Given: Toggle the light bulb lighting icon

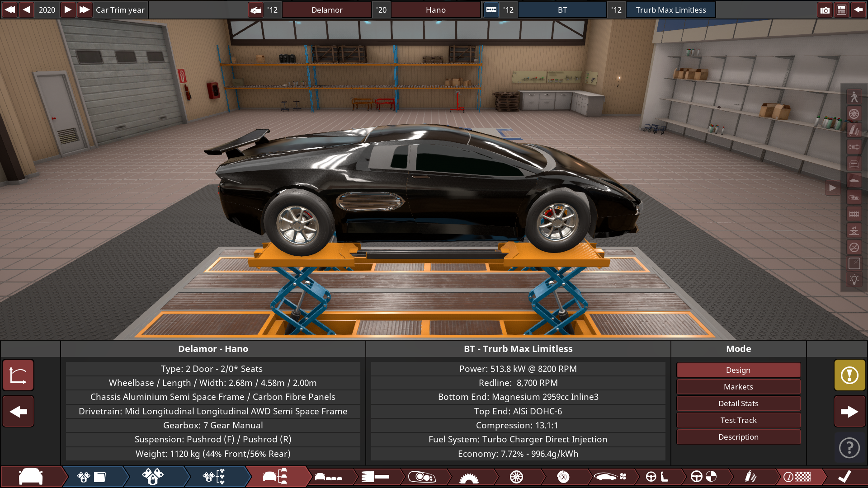Looking at the screenshot, I should [x=854, y=280].
